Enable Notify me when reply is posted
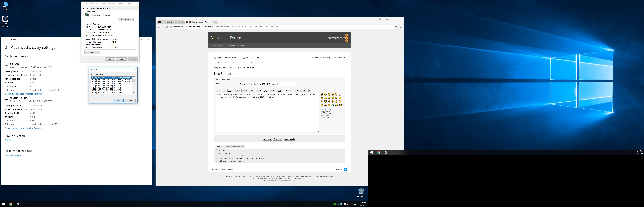Viewport: 644px width, 207px height. click(216, 161)
